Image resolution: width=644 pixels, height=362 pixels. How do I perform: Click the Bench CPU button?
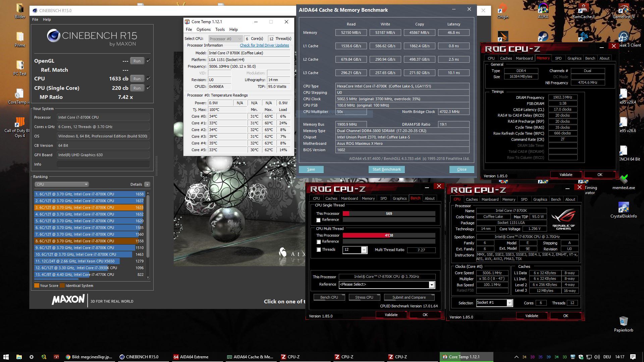[329, 297]
